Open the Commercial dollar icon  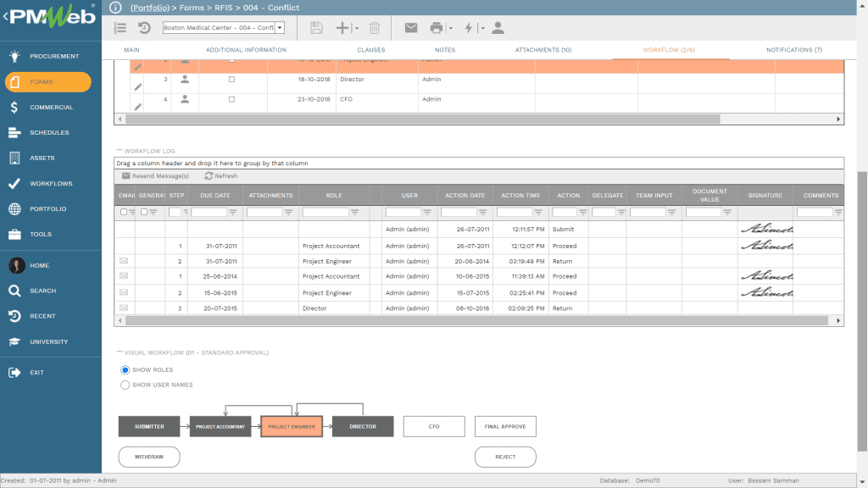(x=14, y=108)
